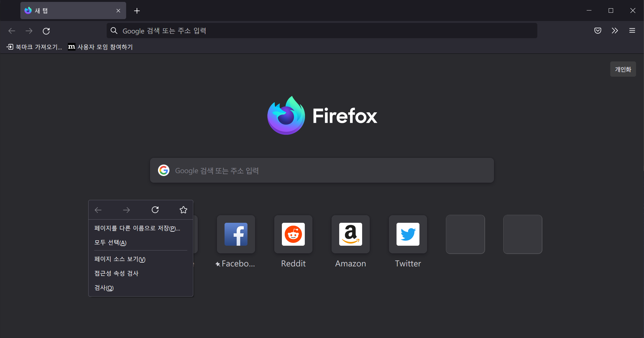Choose 접근성 속성 검사 menu item
The image size is (644, 338).
(141, 273)
